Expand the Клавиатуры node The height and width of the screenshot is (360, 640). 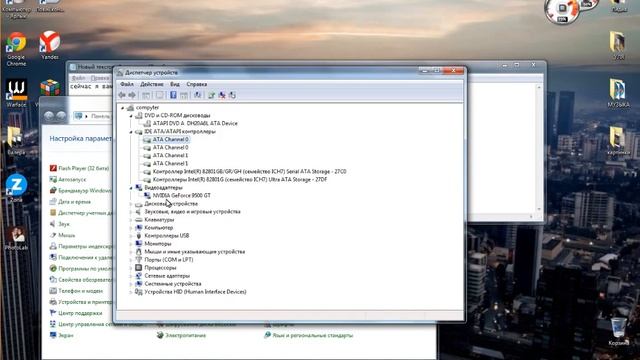tap(131, 220)
